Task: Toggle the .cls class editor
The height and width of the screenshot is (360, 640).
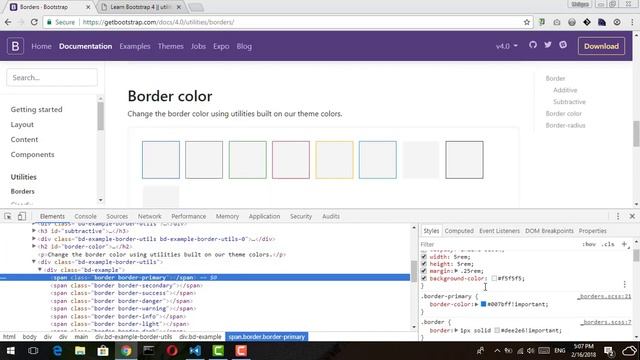Action: (x=608, y=244)
